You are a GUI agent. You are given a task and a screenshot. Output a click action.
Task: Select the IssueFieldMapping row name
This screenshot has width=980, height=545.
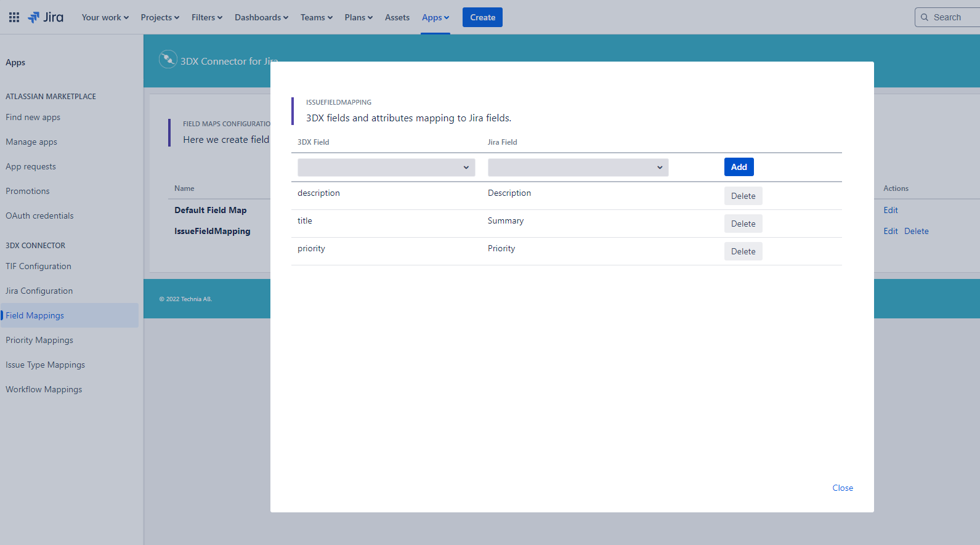click(213, 231)
